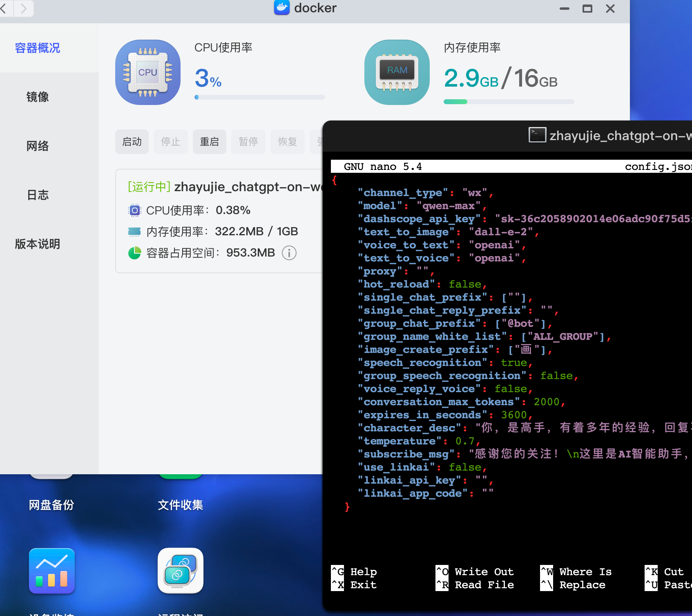Click the ^W Where Is shortcut in nano
692x616 pixels.
click(576, 571)
